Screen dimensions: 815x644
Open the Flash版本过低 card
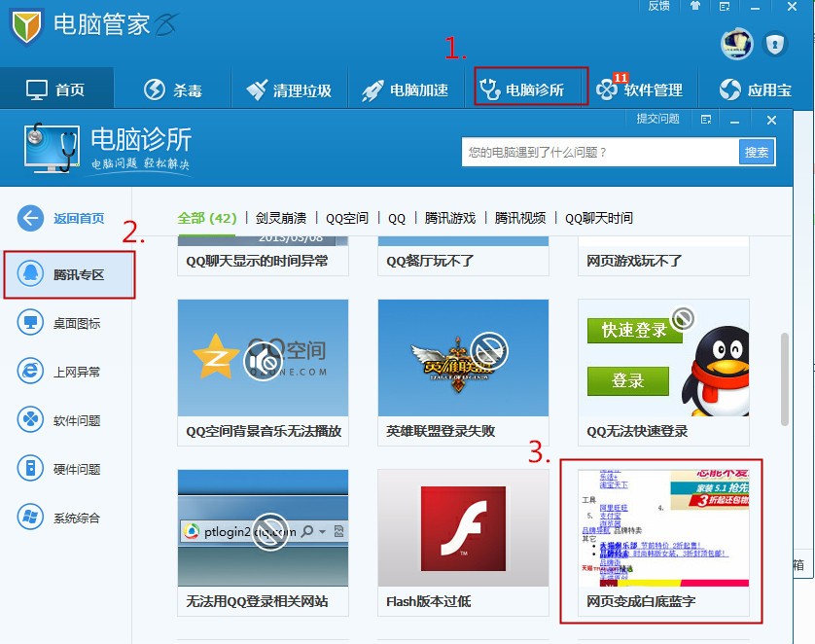[463, 543]
